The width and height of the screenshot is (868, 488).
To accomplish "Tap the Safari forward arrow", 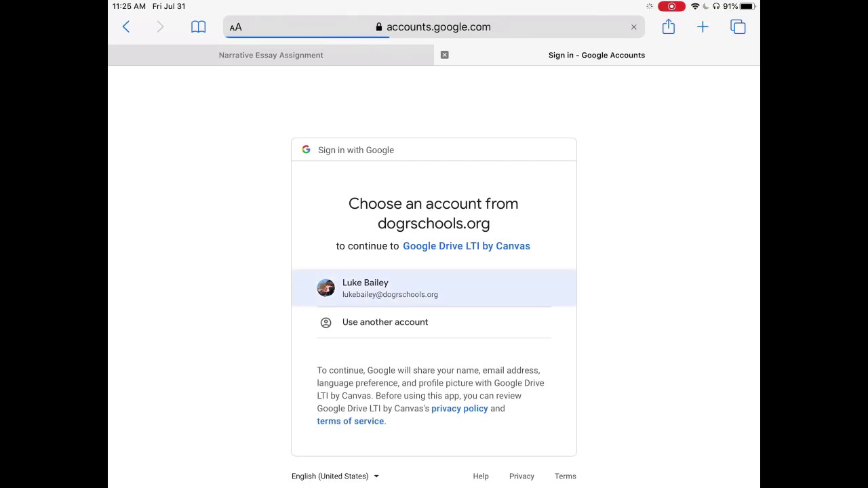I will (x=160, y=27).
